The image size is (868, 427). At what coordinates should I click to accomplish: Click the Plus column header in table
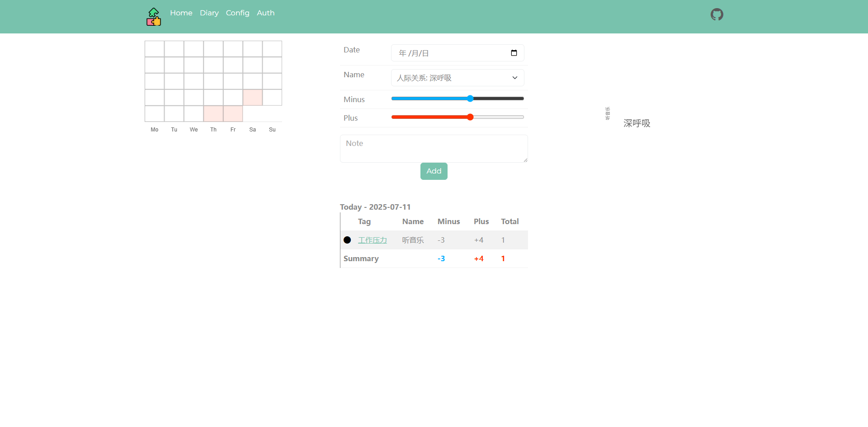coord(481,221)
